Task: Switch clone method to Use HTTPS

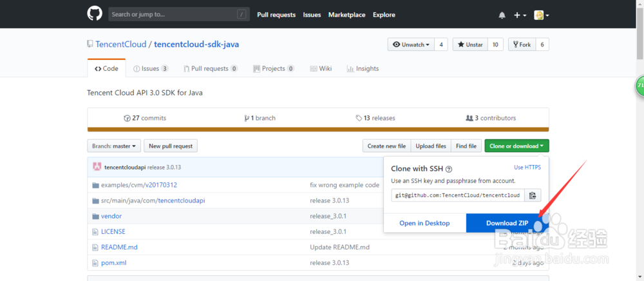Action: point(527,168)
